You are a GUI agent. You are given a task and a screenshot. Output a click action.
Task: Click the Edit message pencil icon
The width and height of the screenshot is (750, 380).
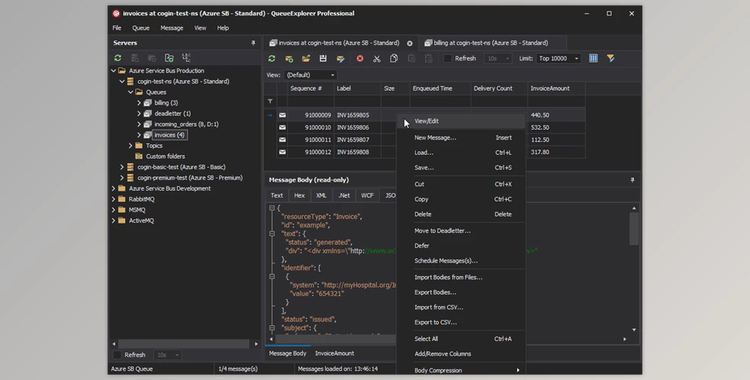[340, 58]
